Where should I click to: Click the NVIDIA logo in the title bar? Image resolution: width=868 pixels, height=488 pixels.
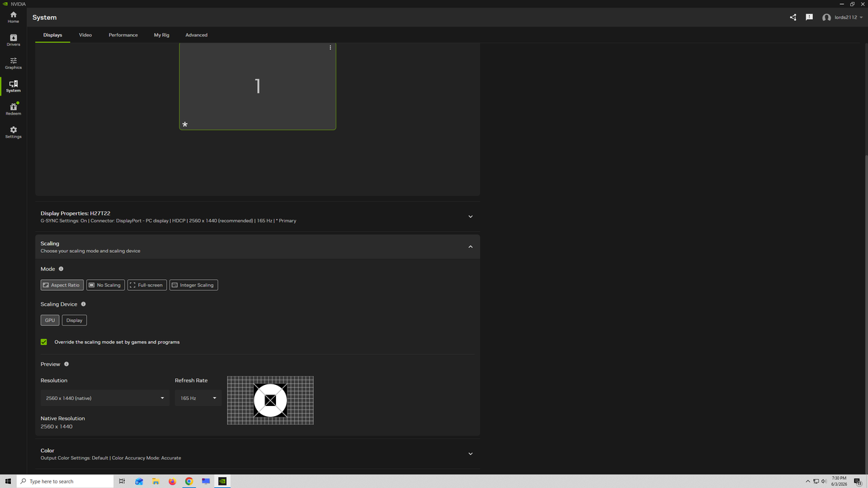coord(5,3)
